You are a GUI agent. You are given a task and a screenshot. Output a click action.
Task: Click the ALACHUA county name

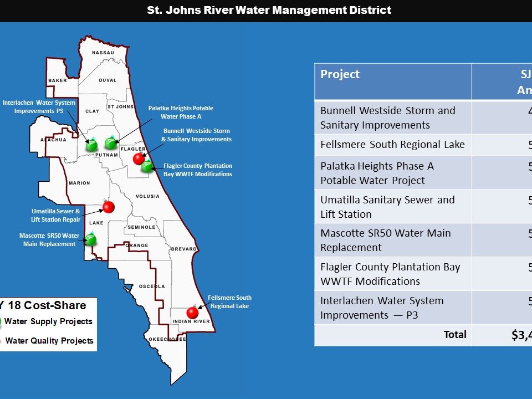point(53,140)
